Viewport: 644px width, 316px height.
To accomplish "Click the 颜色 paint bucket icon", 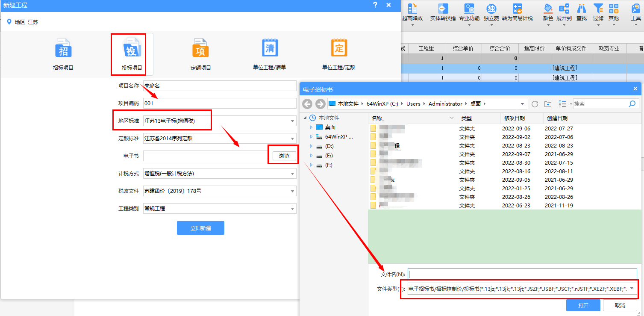I will coord(548,9).
